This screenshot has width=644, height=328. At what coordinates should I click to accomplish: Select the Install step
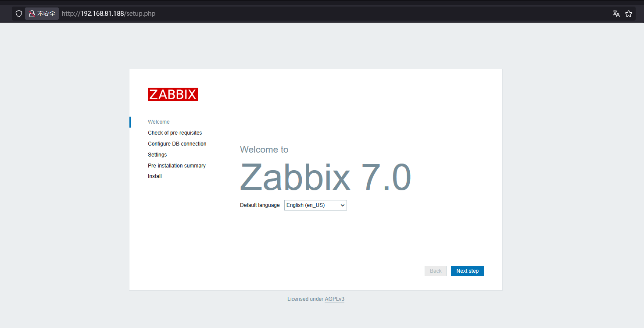pyautogui.click(x=154, y=176)
